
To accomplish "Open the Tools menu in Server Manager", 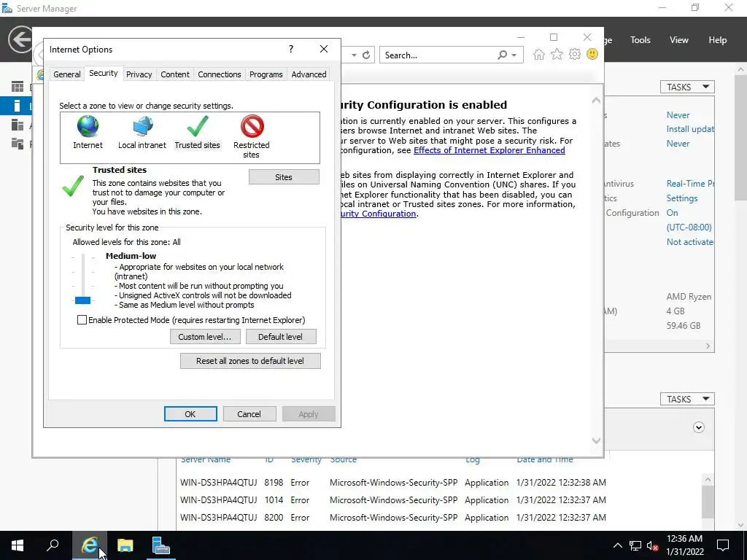I will point(640,40).
